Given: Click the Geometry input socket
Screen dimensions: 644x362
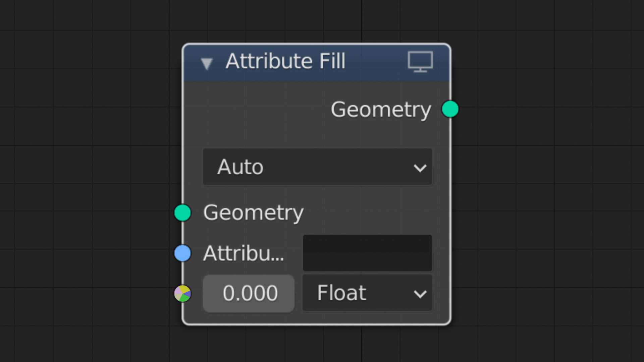Looking at the screenshot, I should [182, 213].
